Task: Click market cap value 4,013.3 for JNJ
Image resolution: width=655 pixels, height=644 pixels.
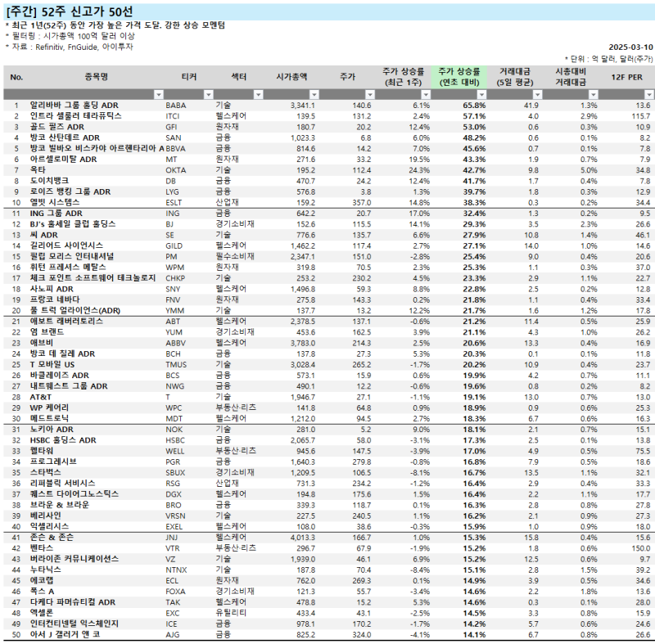Action: tap(303, 538)
